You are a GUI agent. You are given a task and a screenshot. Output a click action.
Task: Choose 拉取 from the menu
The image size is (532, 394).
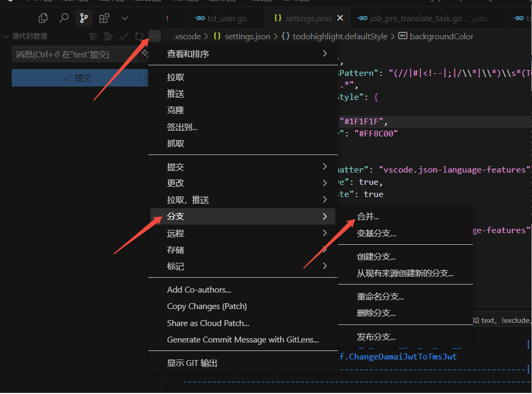click(x=243, y=78)
